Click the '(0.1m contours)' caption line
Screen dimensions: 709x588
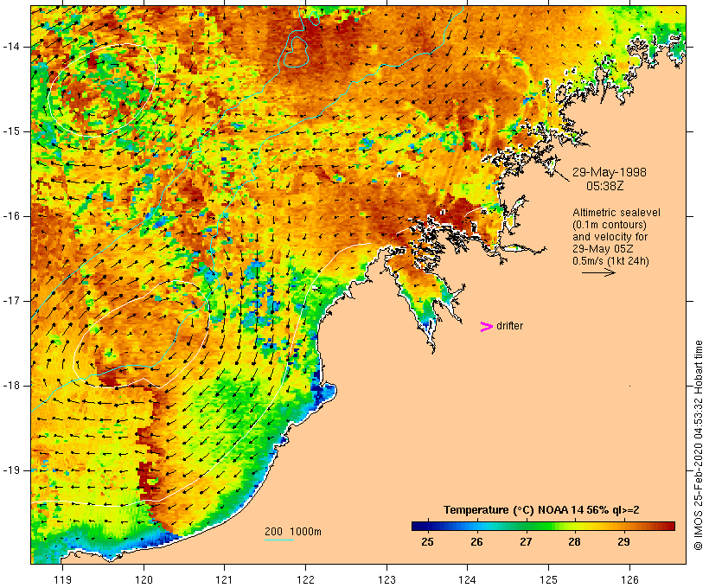coord(609,224)
